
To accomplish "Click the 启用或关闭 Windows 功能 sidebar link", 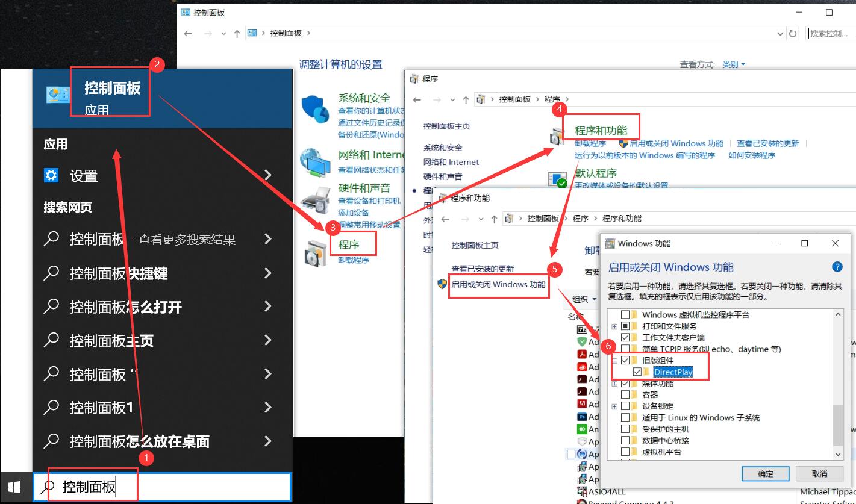I will [x=498, y=284].
